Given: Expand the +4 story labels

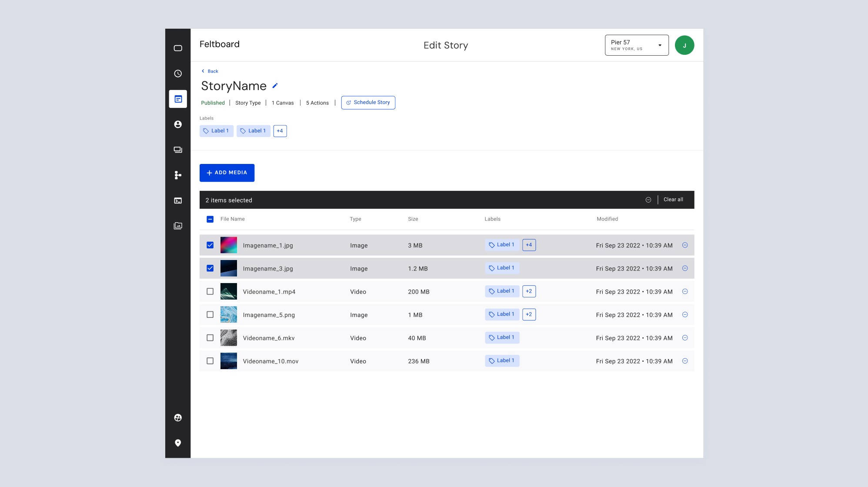Looking at the screenshot, I should (x=280, y=131).
